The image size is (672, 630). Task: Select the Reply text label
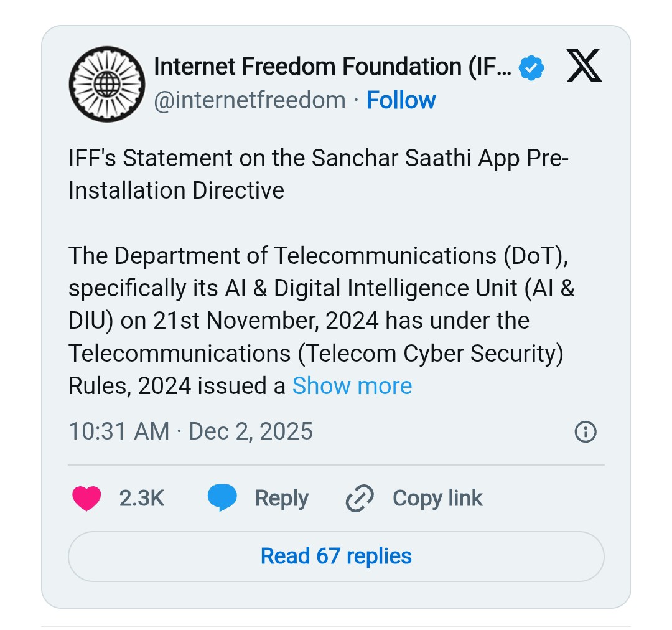pos(281,499)
